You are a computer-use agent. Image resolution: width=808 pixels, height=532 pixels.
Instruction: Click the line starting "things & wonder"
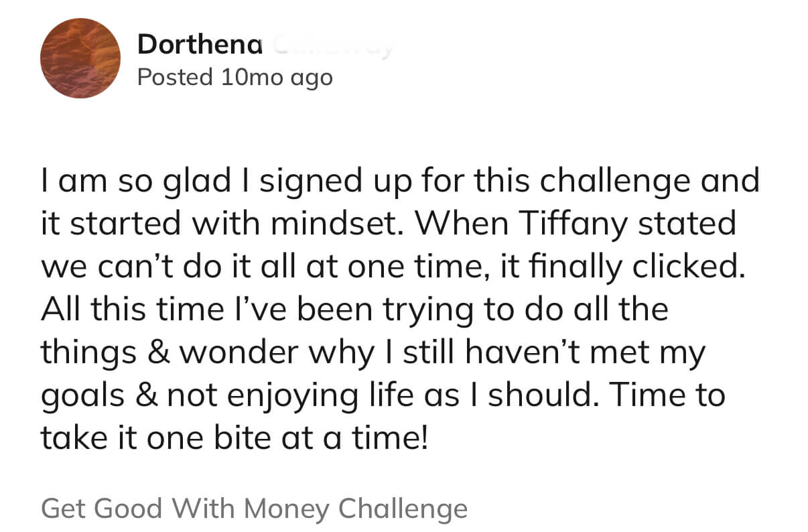click(373, 352)
